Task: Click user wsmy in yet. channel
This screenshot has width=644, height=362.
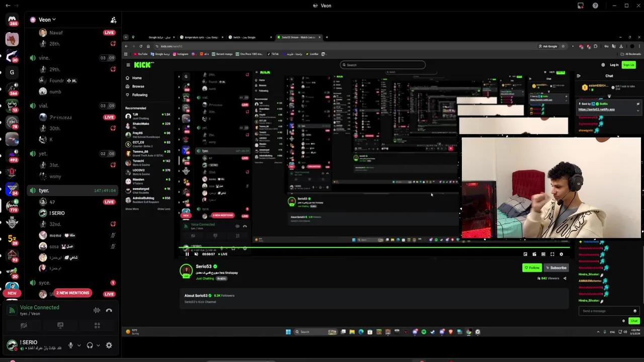Action: point(55,176)
